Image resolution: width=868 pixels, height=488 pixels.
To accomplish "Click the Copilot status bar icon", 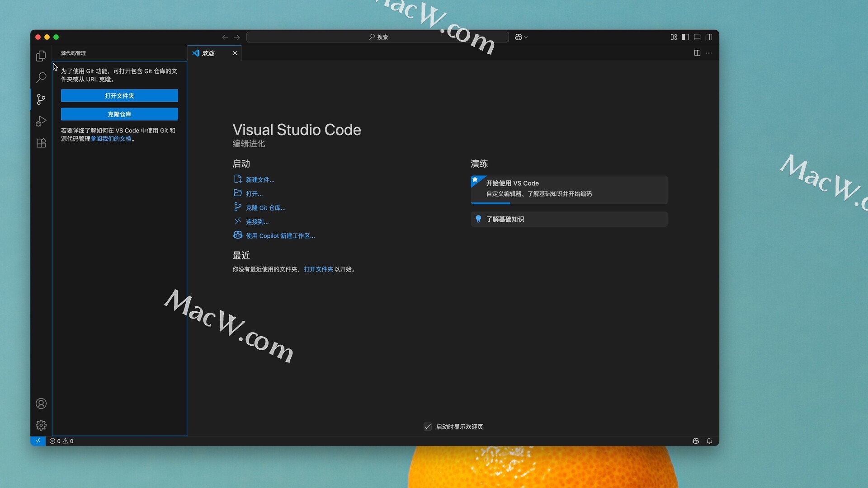I will (x=696, y=441).
